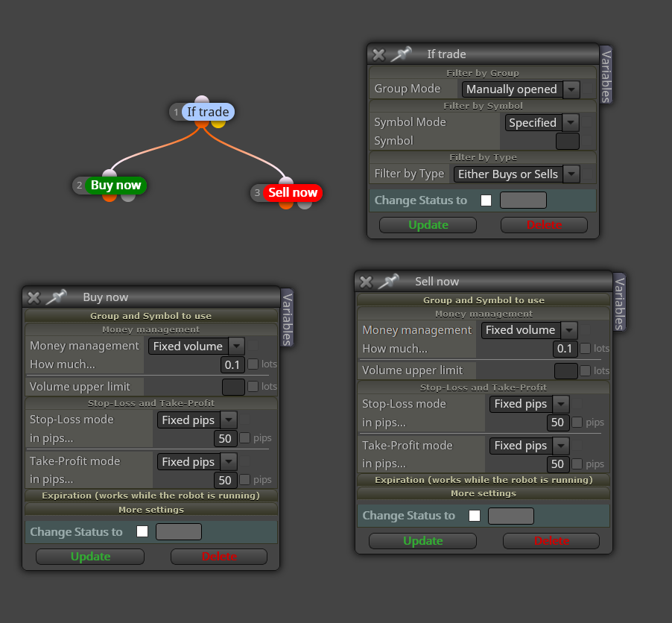The width and height of the screenshot is (672, 623).
Task: Expand Expiration section in Sell now panel
Action: (x=484, y=480)
